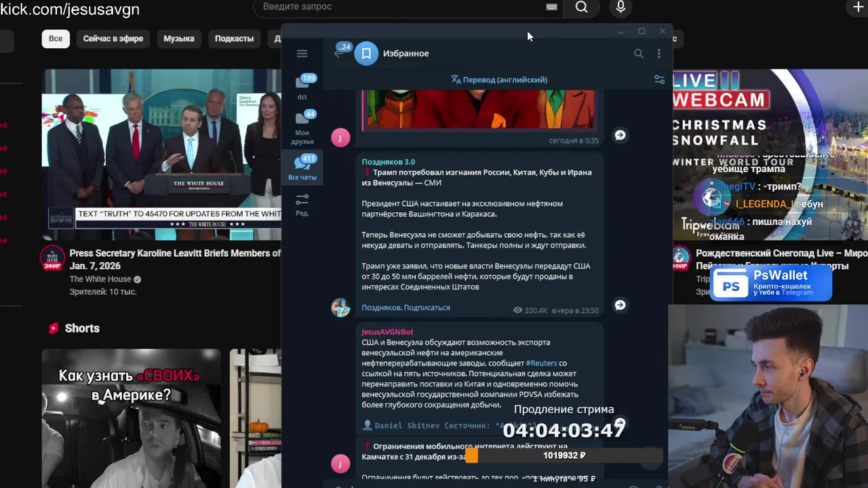The height and width of the screenshot is (488, 868).
Task: Forward the Поздняков 3.0 post
Action: coord(620,305)
